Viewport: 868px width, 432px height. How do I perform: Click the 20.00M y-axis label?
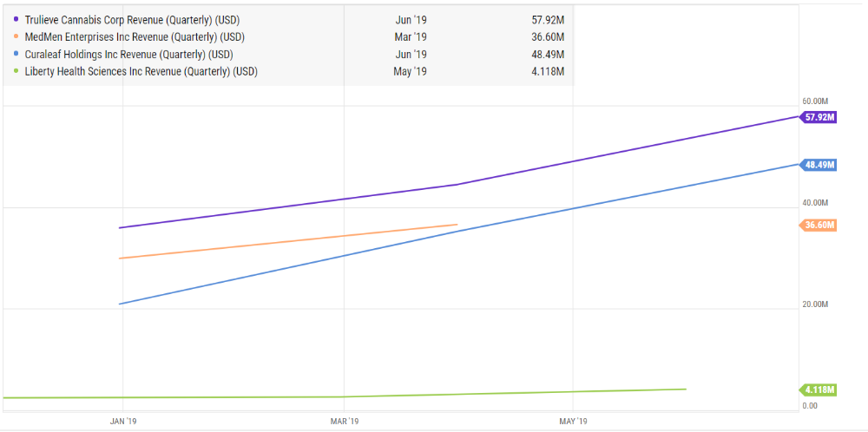click(x=814, y=304)
